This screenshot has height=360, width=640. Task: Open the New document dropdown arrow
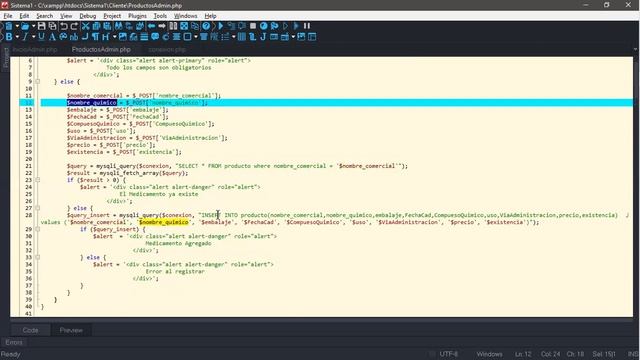point(17,26)
